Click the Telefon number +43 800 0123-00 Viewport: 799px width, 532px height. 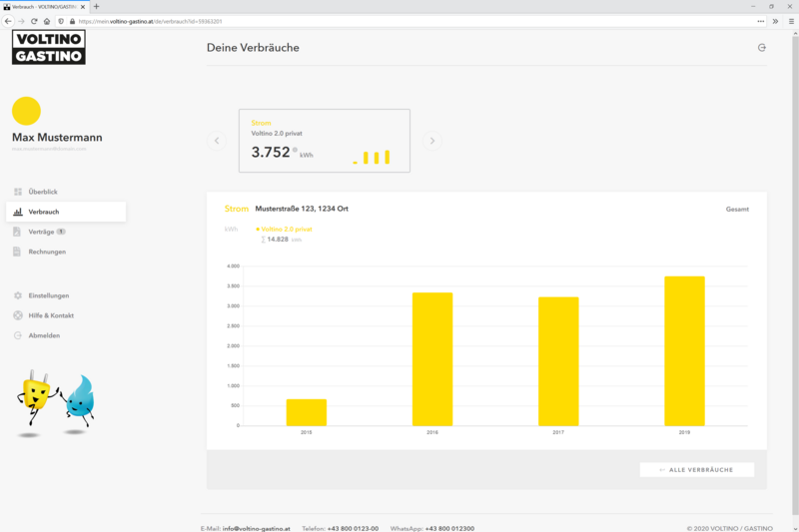click(353, 528)
